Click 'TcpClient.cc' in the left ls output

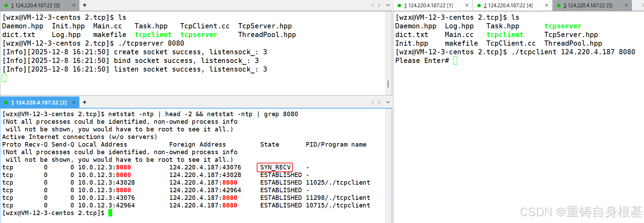click(x=205, y=26)
